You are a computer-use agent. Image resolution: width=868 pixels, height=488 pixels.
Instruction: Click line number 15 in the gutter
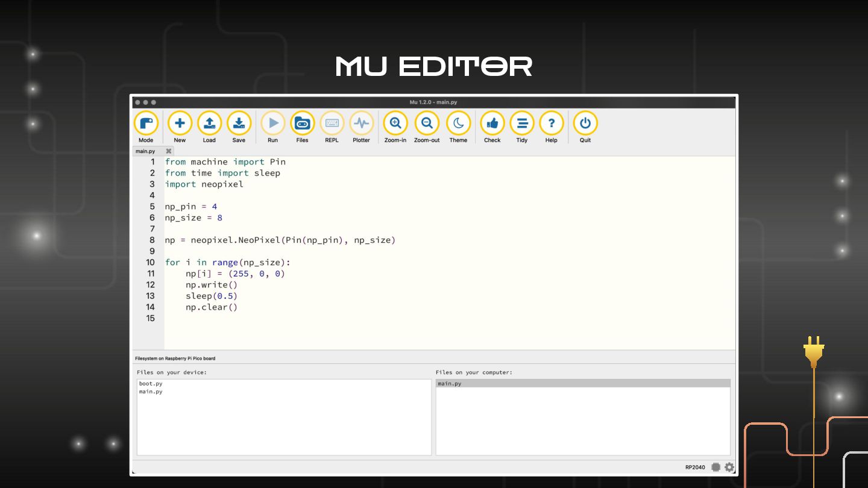(x=151, y=318)
